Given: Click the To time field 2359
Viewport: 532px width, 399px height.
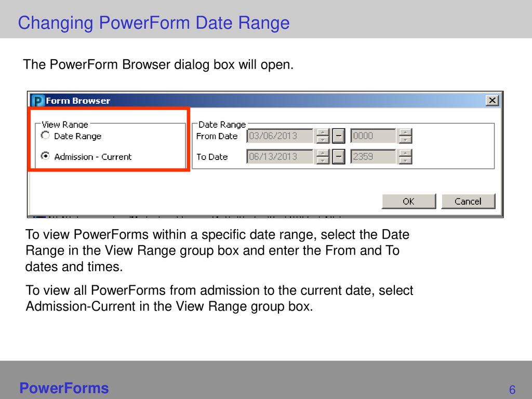Looking at the screenshot, I should pos(373,157).
